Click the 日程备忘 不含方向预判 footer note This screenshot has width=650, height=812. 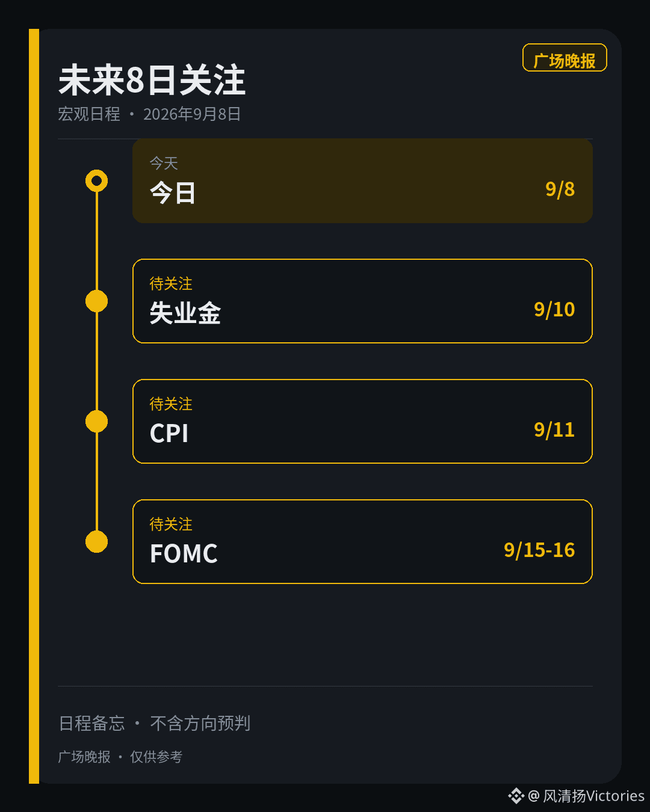coord(154,723)
